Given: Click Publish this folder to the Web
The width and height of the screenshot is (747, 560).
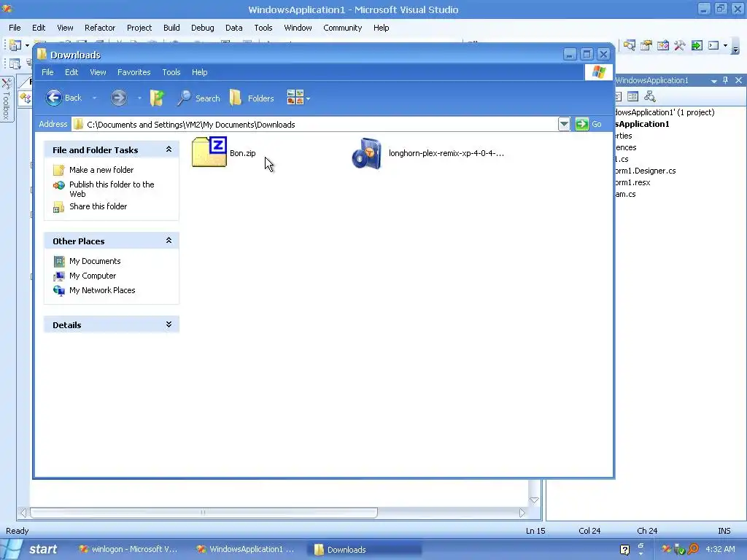Looking at the screenshot, I should point(112,189).
